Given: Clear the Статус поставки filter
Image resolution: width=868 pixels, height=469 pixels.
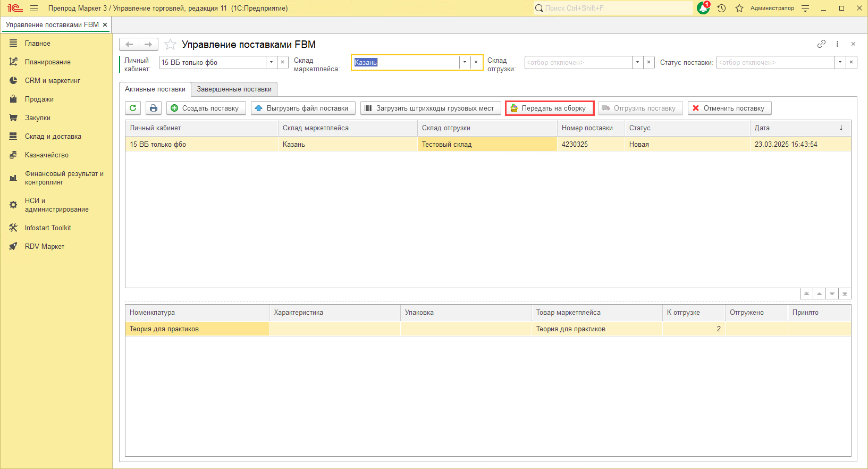Looking at the screenshot, I should 851,62.
